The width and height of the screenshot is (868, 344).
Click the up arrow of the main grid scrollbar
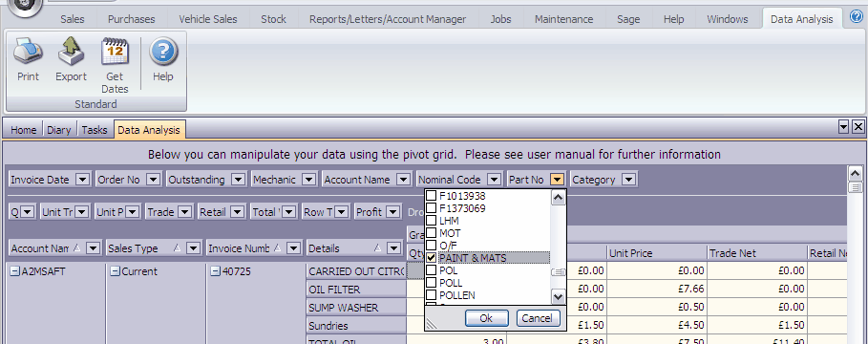856,173
